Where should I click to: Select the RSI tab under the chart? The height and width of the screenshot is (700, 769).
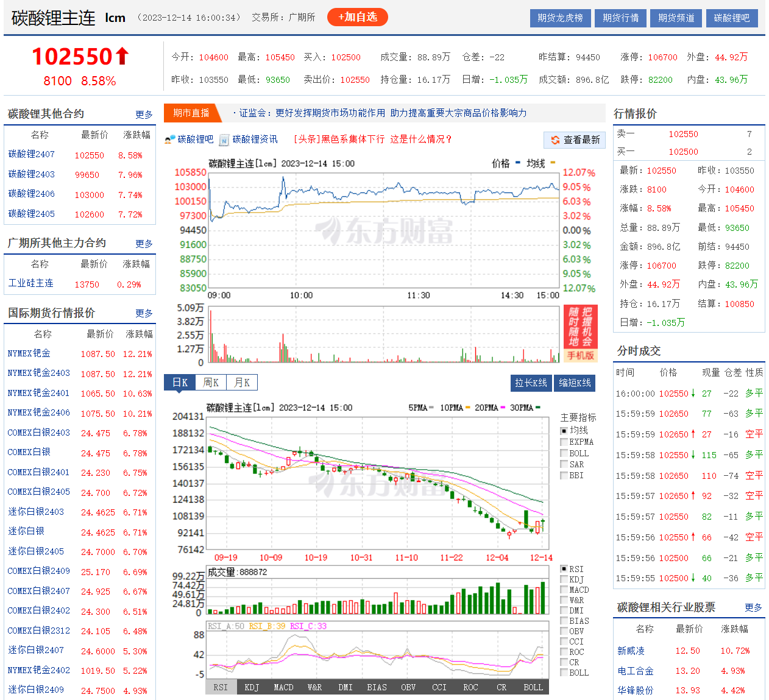coord(221,687)
